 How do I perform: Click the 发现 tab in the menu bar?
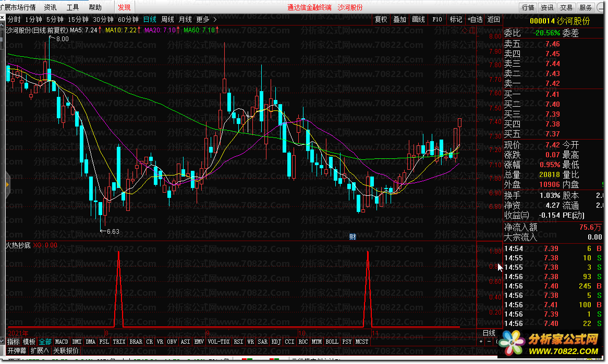pyautogui.click(x=124, y=7)
